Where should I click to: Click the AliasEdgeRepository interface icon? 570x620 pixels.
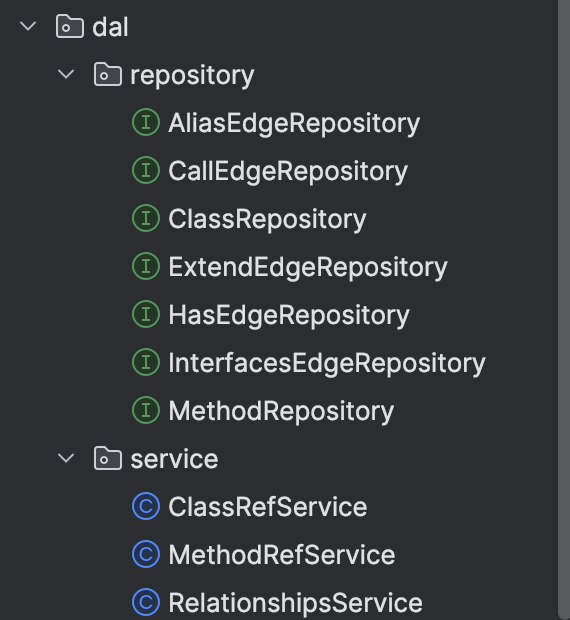click(146, 123)
